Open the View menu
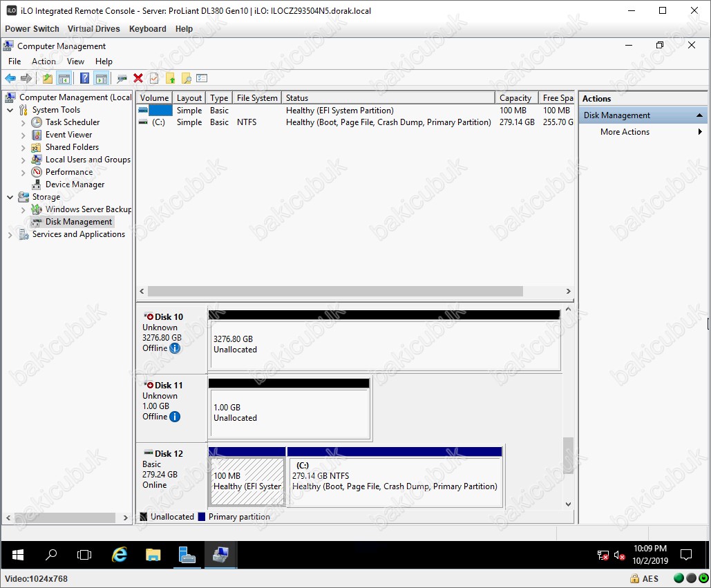Image resolution: width=711 pixels, height=588 pixels. click(76, 61)
